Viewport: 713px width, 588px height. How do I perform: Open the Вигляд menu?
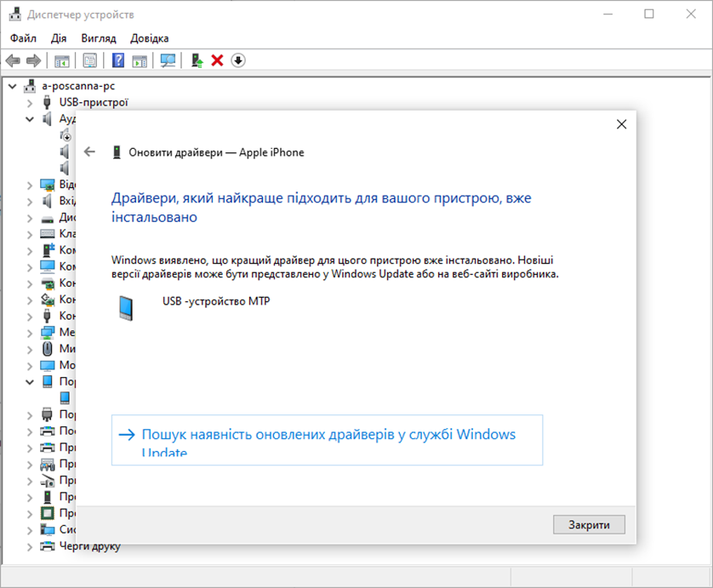pyautogui.click(x=99, y=38)
